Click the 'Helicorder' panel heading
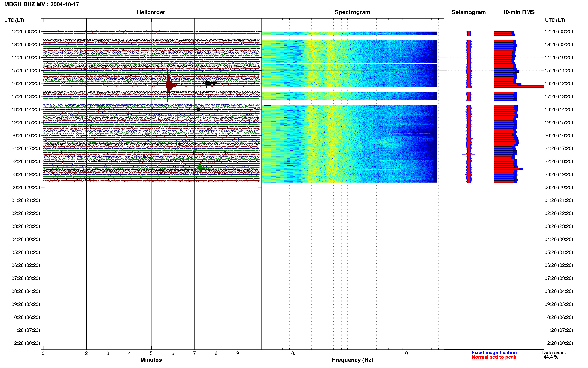Viewport: 588px width, 368px height. (x=151, y=12)
